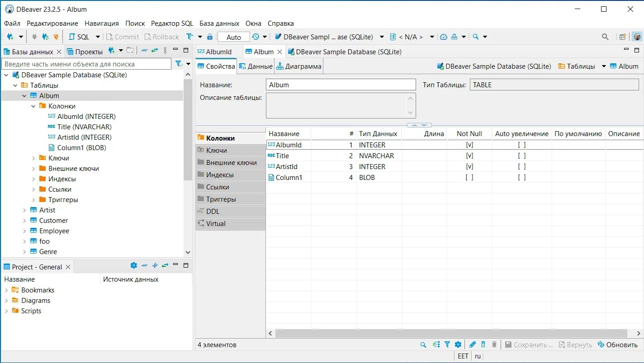Click the transaction mode lock icon
644x363 pixels.
pos(209,37)
